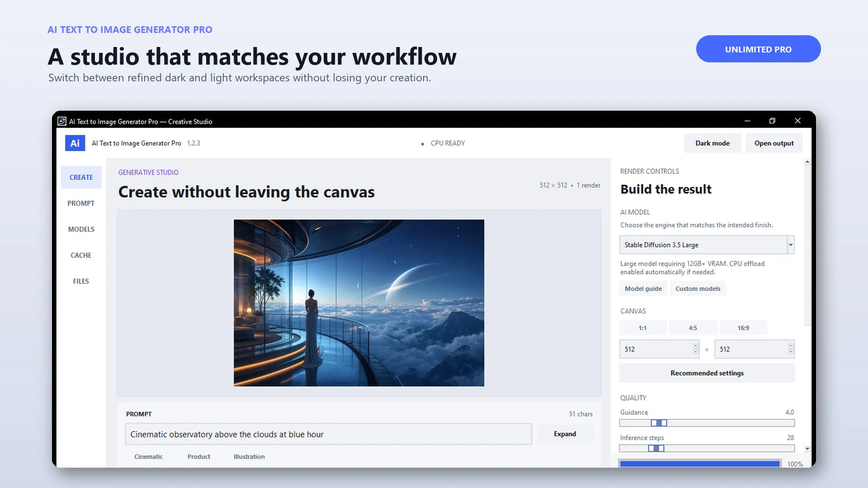Select the 1:1 canvas ratio
Image resolution: width=868 pixels, height=488 pixels.
(642, 328)
